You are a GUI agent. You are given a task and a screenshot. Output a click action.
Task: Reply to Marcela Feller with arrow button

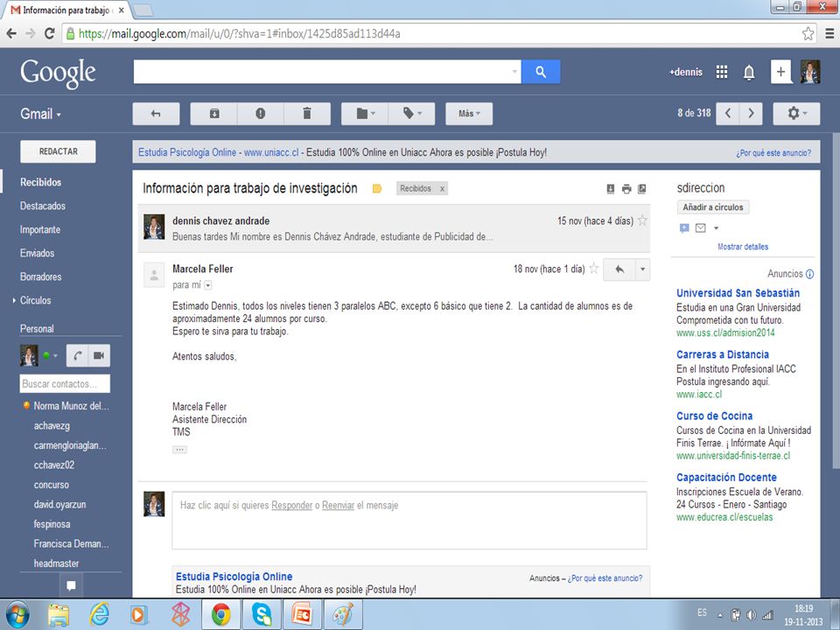[619, 269]
